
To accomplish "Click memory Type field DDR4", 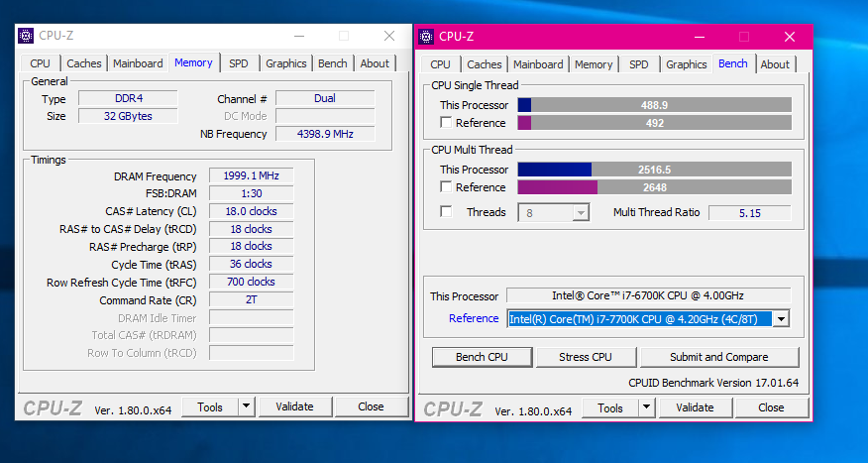I will (x=129, y=98).
